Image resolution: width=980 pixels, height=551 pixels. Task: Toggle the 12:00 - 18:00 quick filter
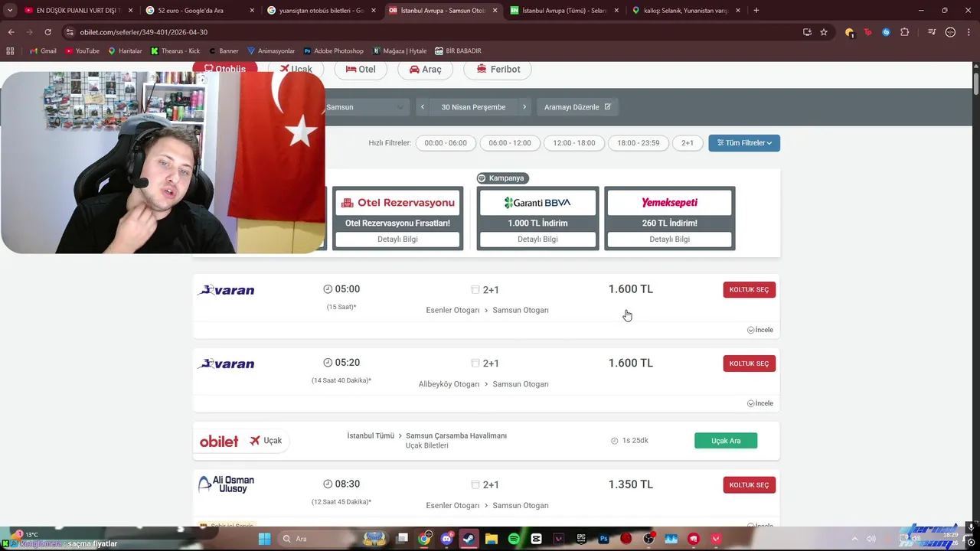pos(574,143)
